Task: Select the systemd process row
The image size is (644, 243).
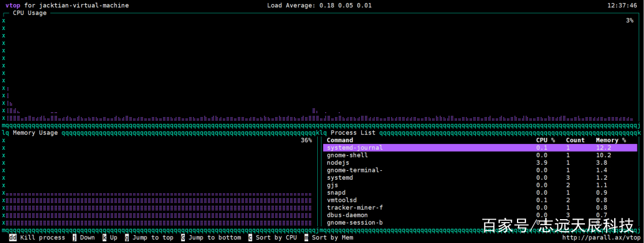Action: (x=480, y=178)
